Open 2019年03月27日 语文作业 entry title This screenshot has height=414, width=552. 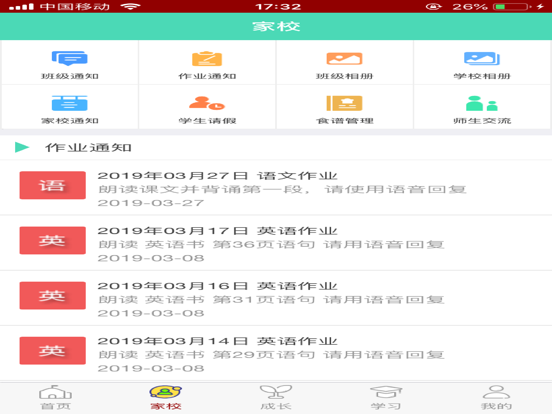coord(217,175)
